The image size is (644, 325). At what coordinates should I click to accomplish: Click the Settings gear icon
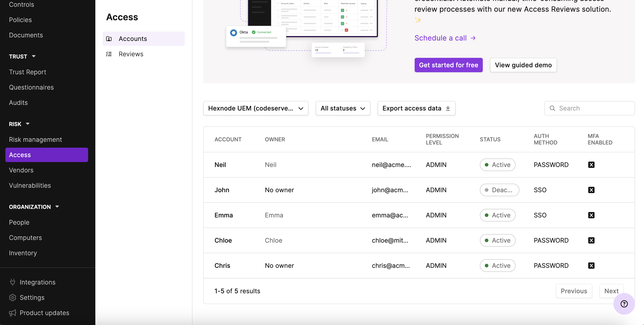click(x=13, y=298)
